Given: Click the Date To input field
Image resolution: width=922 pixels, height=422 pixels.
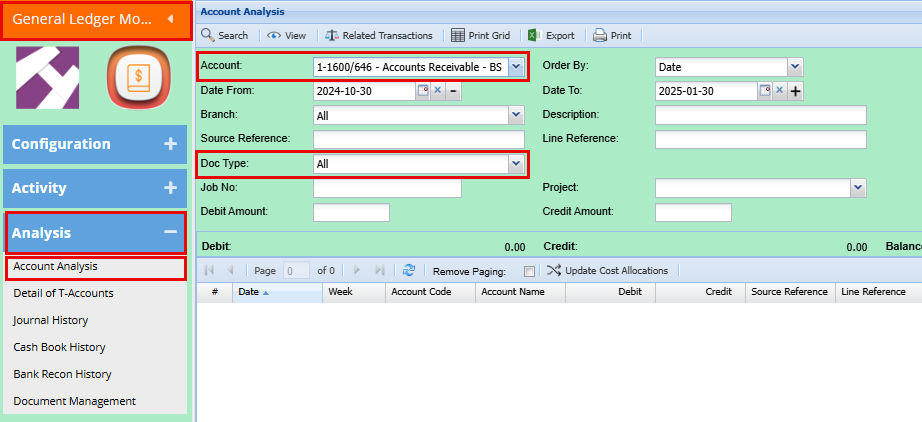Looking at the screenshot, I should pos(706,91).
